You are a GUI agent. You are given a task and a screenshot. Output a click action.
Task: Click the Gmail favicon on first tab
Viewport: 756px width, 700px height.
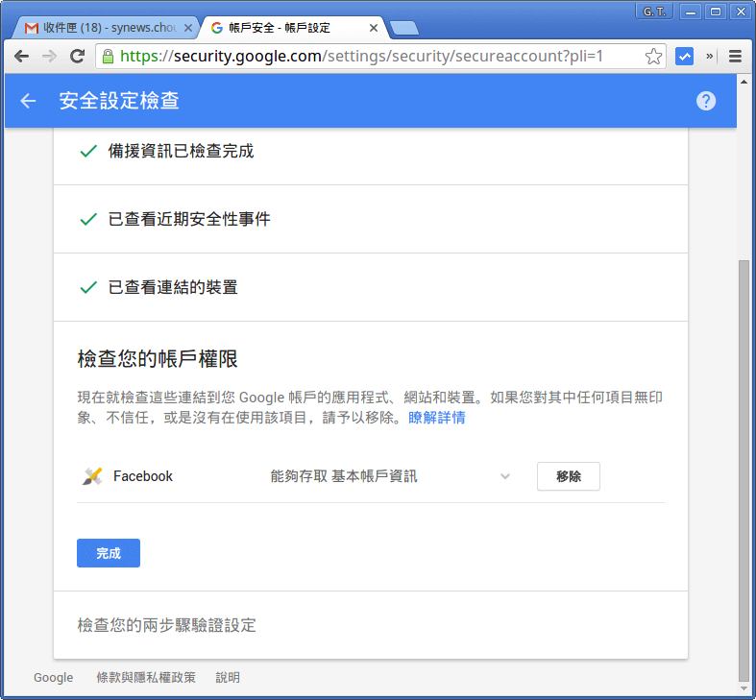click(x=32, y=28)
